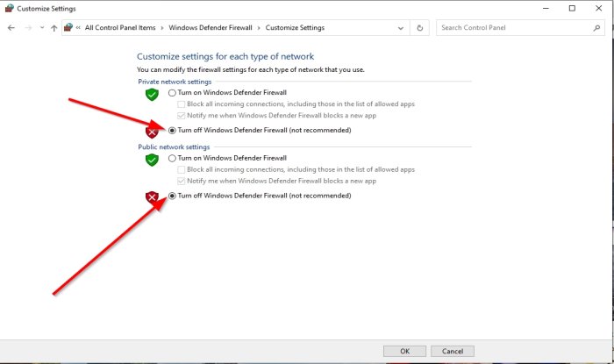Click the Cancel button
This screenshot has width=614, height=364.
coord(453,351)
